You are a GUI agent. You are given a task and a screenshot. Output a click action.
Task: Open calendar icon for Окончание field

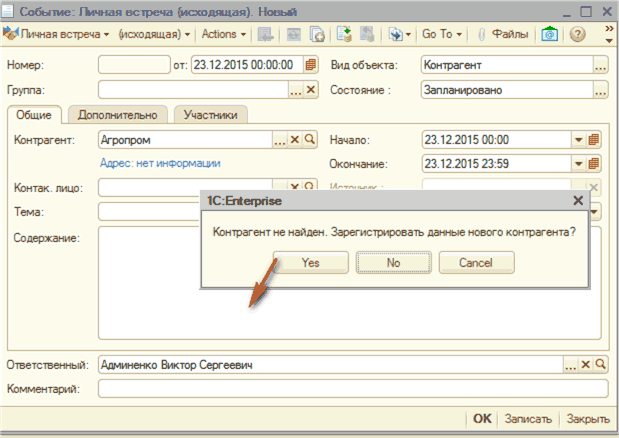[594, 163]
